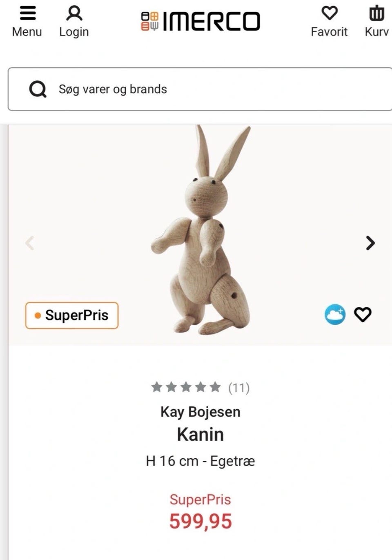Open the (11) reviews count
Image resolution: width=392 pixels, height=560 pixels.
[x=239, y=388]
